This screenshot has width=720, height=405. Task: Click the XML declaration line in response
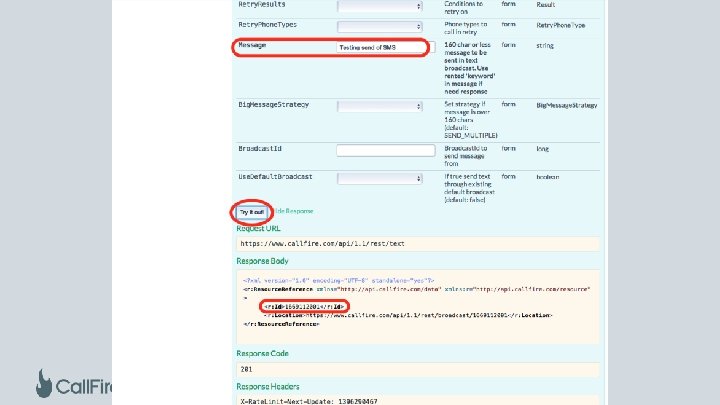point(338,281)
